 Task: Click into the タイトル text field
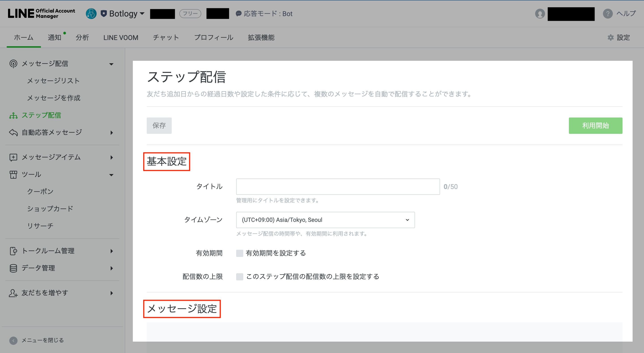tap(338, 187)
